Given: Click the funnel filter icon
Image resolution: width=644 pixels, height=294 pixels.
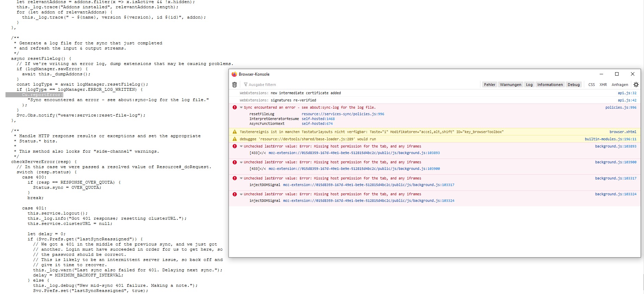Looking at the screenshot, I should [x=246, y=85].
